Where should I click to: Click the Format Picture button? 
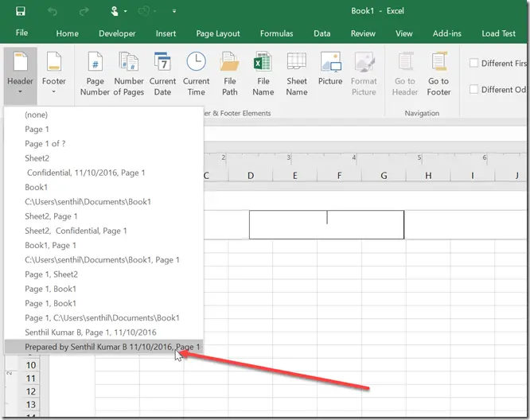pos(364,74)
